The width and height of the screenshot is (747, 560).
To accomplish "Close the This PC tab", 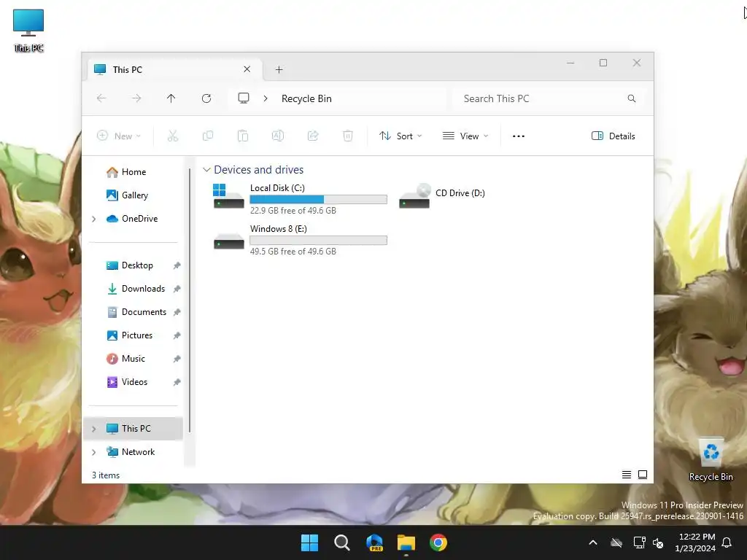I will tap(247, 69).
